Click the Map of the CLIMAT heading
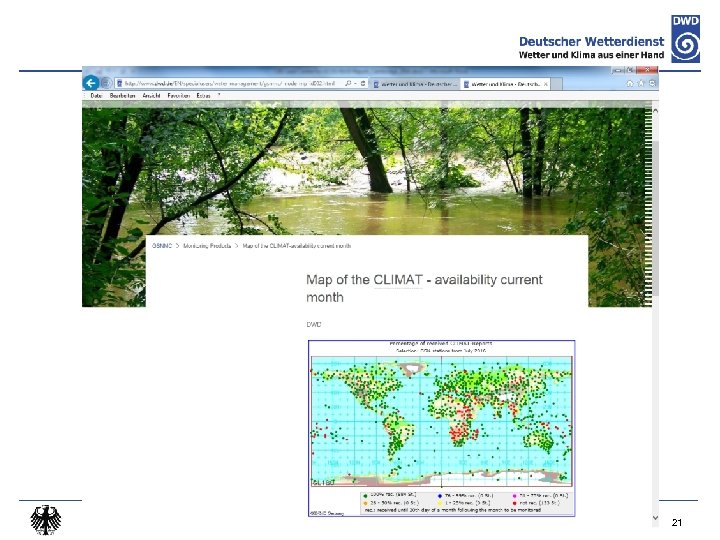This screenshot has height=540, width=720. [424, 288]
